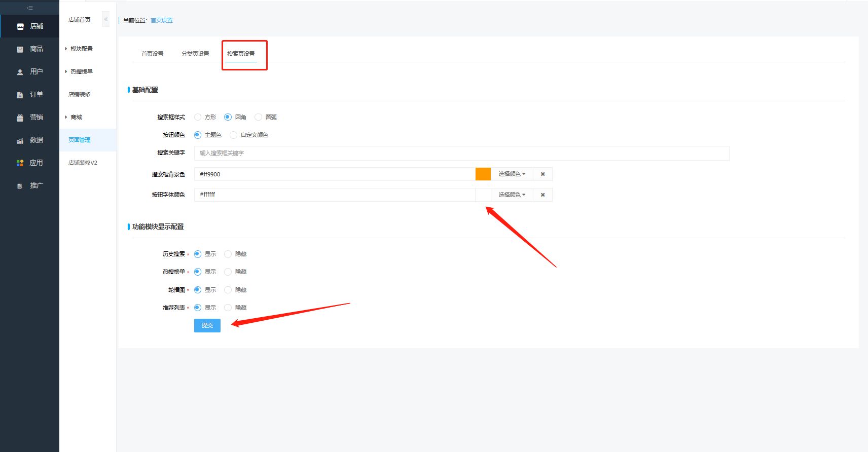Set the 热搜榜单 module to 显示
The width and height of the screenshot is (868, 452).
click(198, 272)
